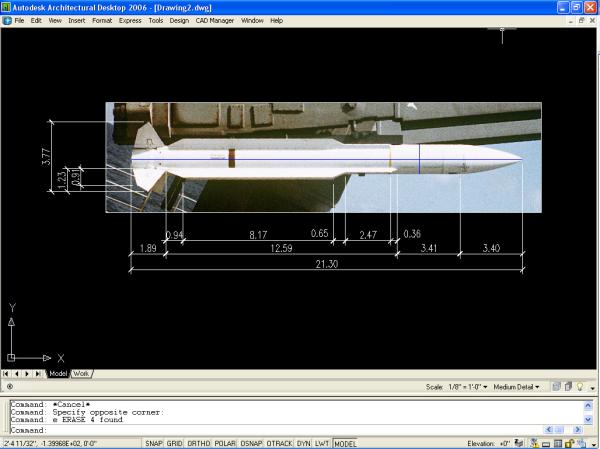
Task: Open the Medium Detail display dropdown
Action: click(x=516, y=387)
